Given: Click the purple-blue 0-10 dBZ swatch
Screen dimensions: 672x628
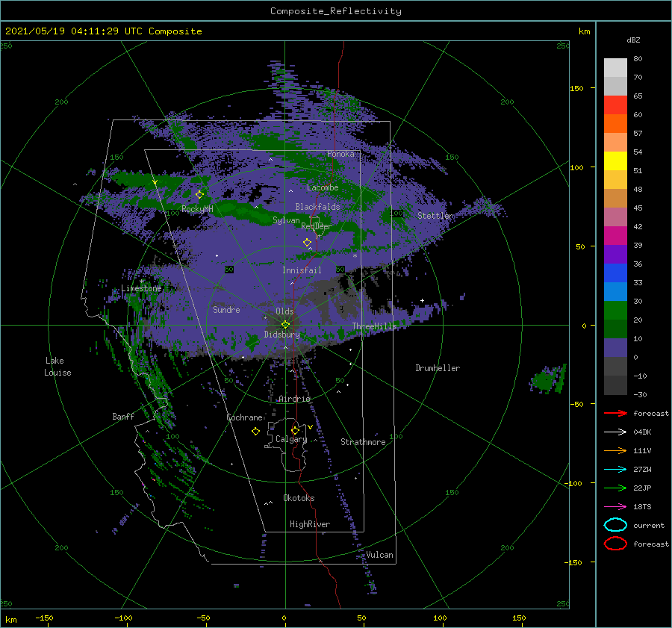Looking at the screenshot, I should (615, 348).
